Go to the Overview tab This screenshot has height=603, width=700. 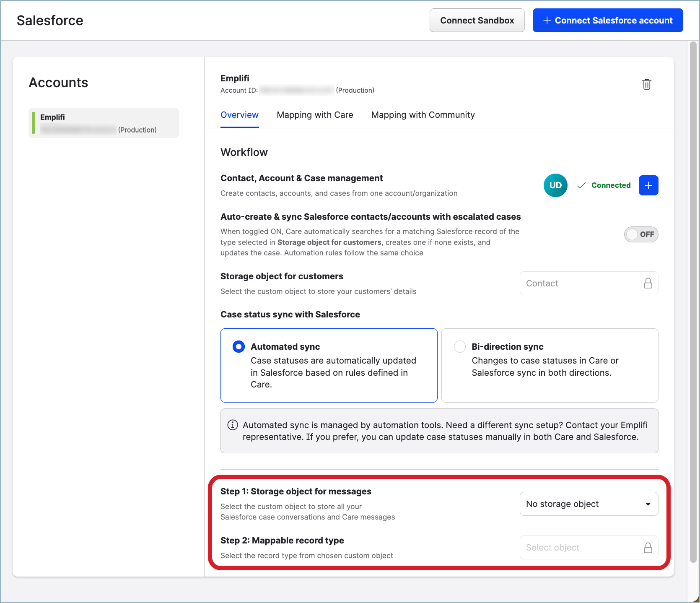pyautogui.click(x=239, y=115)
